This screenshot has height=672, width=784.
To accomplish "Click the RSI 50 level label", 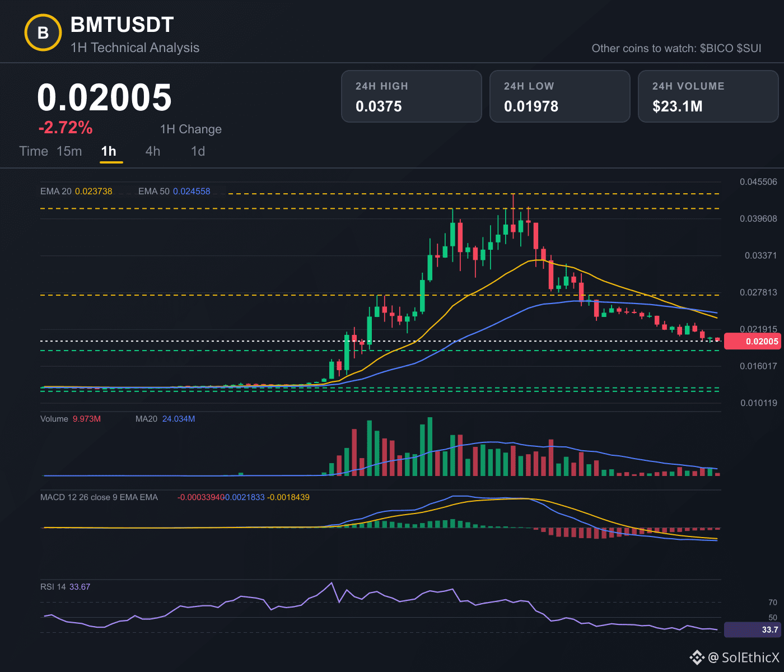I will (773, 618).
